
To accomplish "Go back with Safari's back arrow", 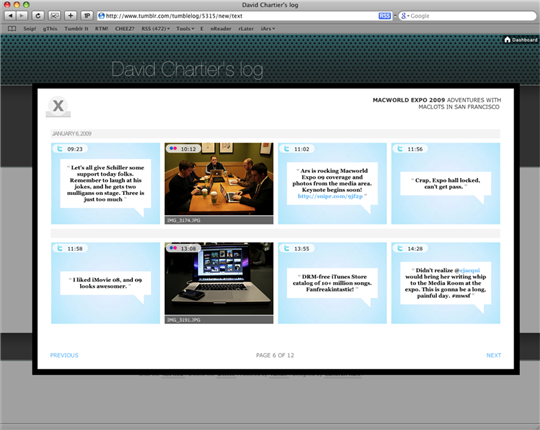I will (10, 16).
